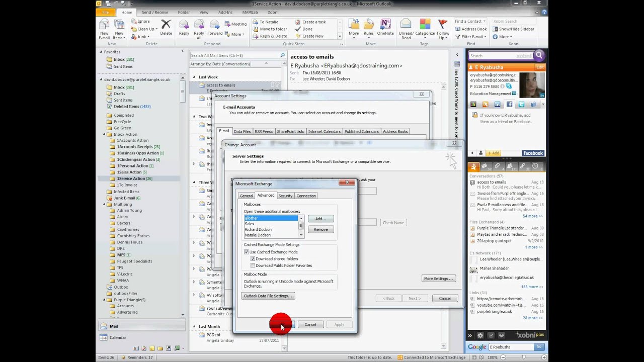Screen dimensions: 644x362
Task: Open the File backstage tab
Action: pyautogui.click(x=106, y=12)
